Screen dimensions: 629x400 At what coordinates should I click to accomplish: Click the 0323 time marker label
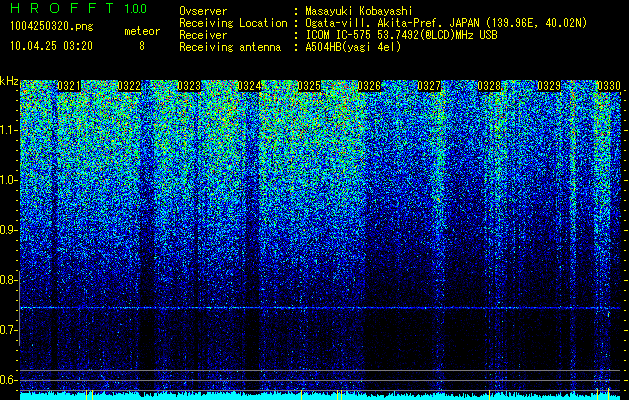tap(189, 86)
